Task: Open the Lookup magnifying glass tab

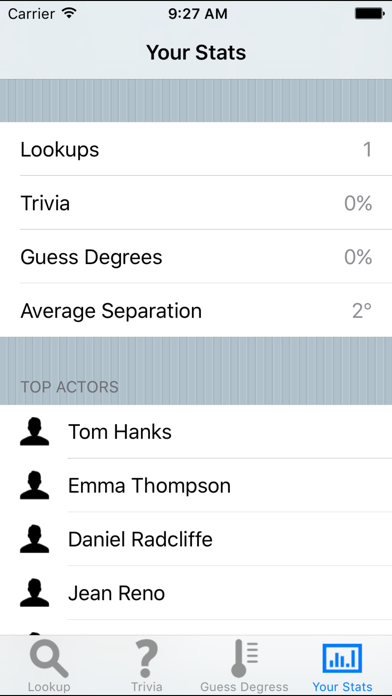Action: (x=49, y=660)
